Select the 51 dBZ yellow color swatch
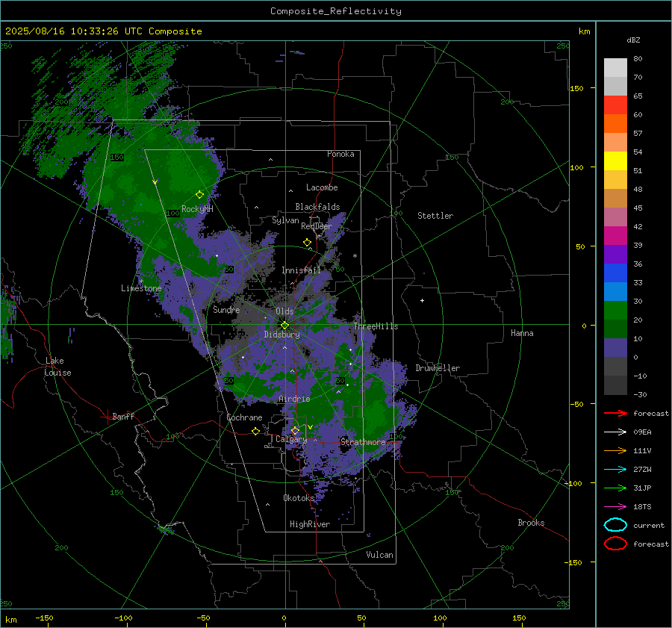Image resolution: width=672 pixels, height=628 pixels. coord(615,161)
